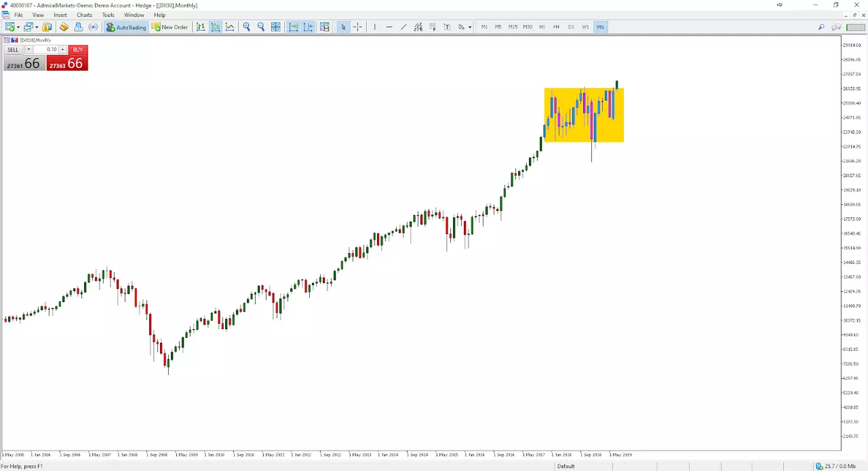868x471 pixels.
Task: Switch to H1 timeframe
Action: [542, 27]
